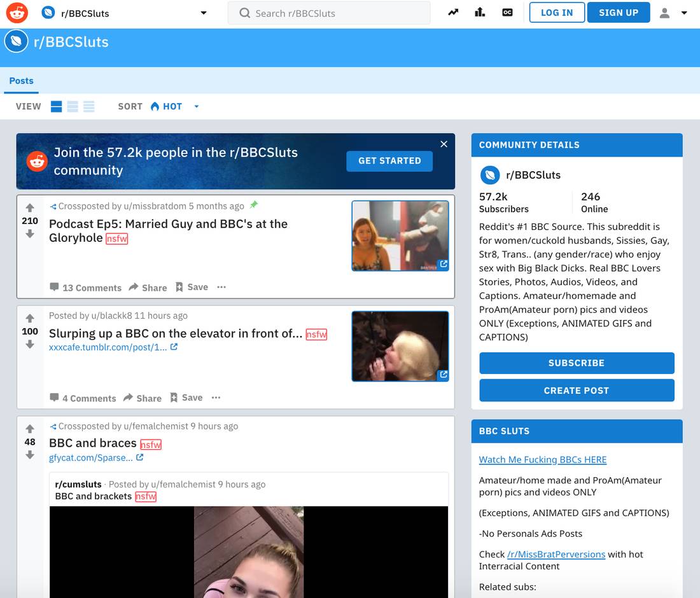Open the HOT sort dropdown
This screenshot has height=598, width=700.
(174, 106)
